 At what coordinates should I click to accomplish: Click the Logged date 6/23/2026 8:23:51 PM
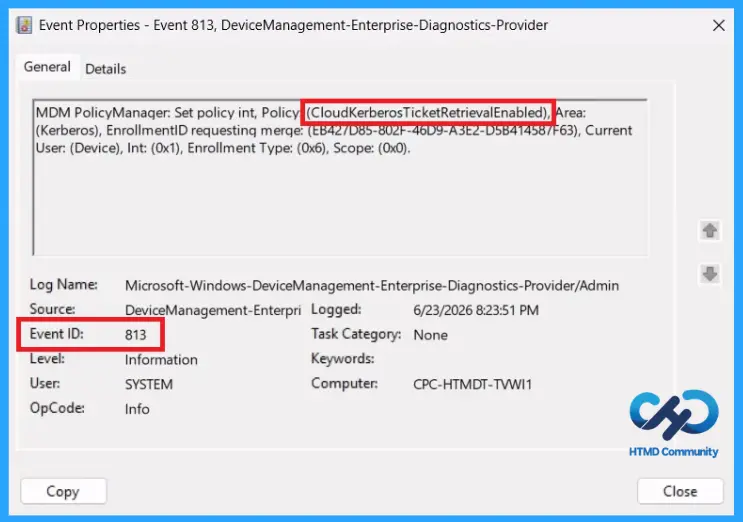[476, 310]
